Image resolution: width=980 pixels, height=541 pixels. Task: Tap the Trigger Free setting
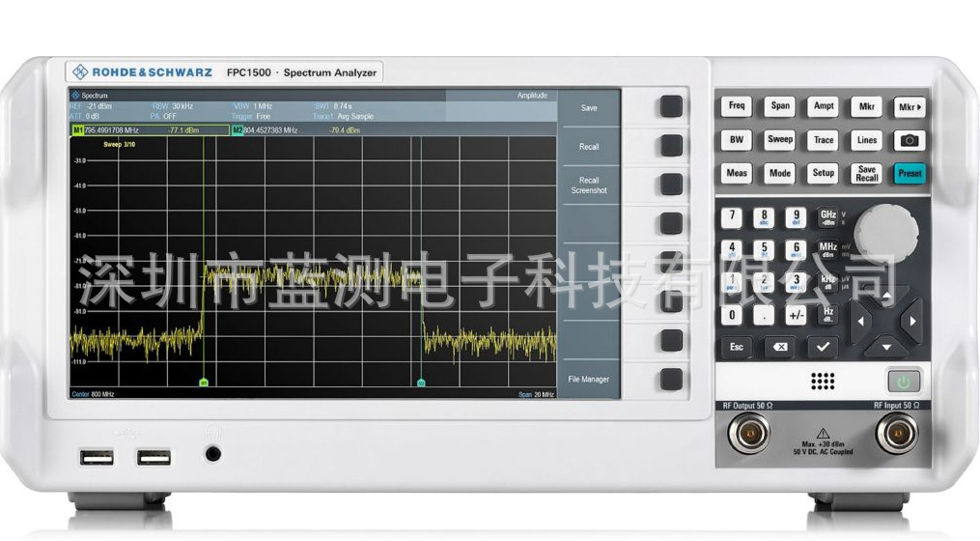(x=251, y=116)
